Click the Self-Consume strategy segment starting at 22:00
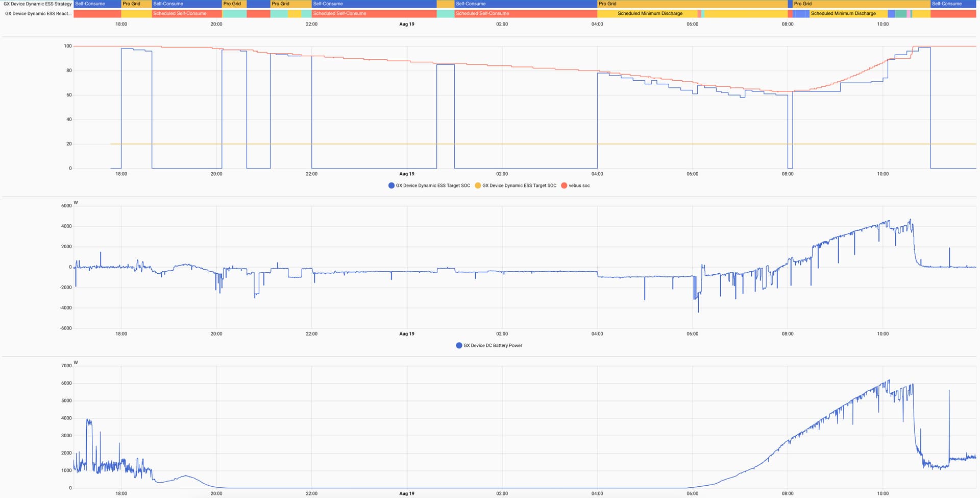 tap(374, 4)
